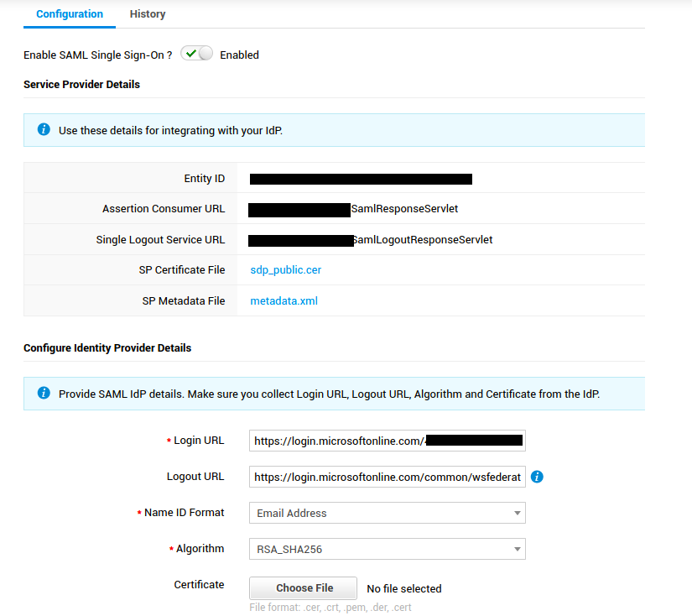The image size is (692, 616).
Task: Open the metadata.xml SP metadata link
Action: point(284,301)
